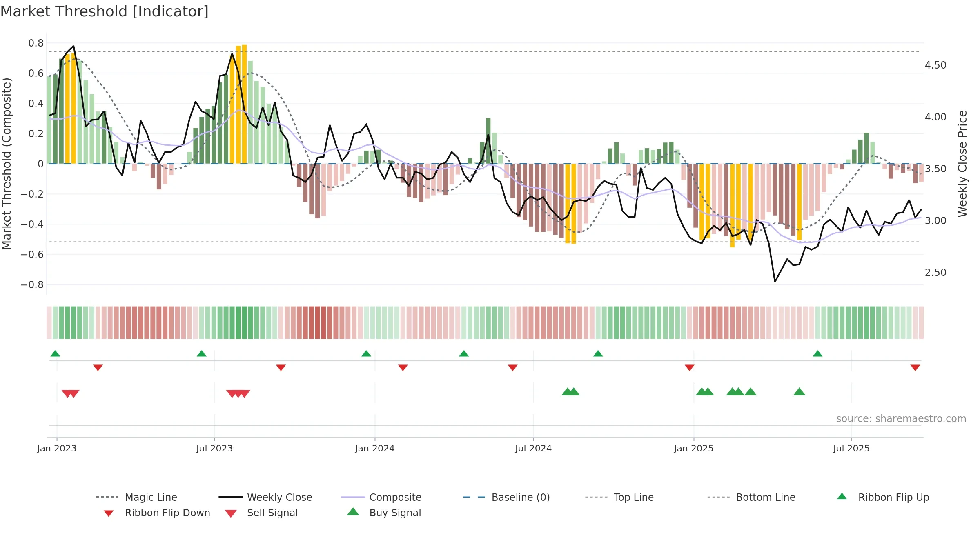
Task: Toggle the Ribbon Flip Down legend entry
Action: [x=156, y=513]
